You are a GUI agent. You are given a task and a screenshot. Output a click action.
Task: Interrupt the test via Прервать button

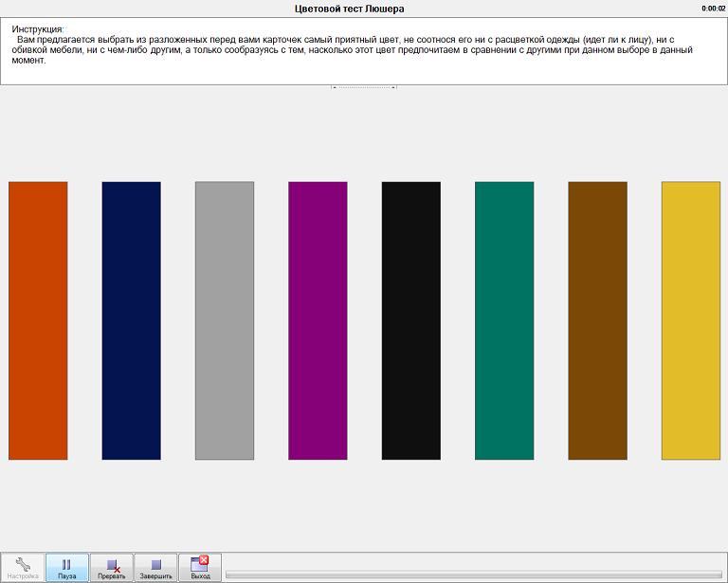(112, 567)
